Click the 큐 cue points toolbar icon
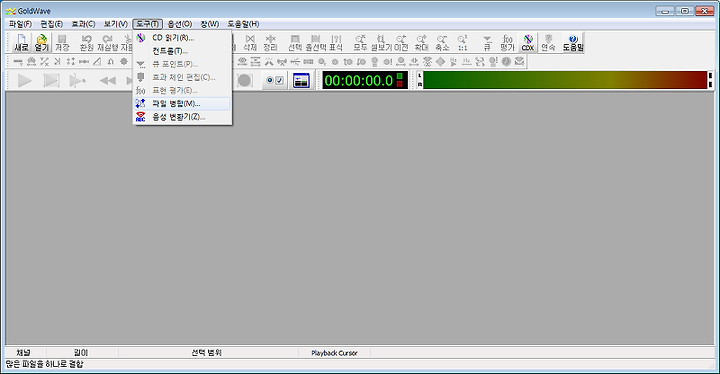The image size is (720, 374). click(x=487, y=42)
